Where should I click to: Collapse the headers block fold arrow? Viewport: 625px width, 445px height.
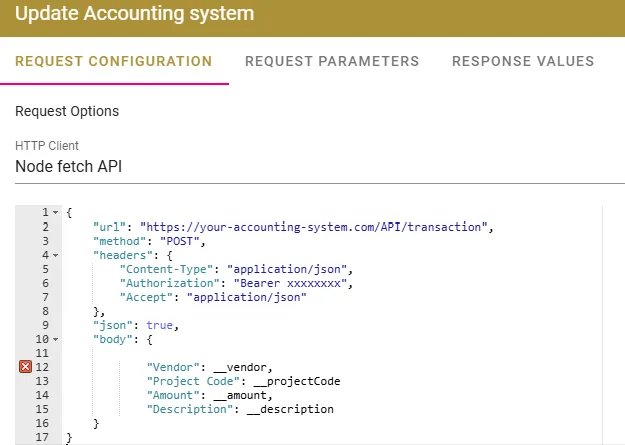coord(55,255)
